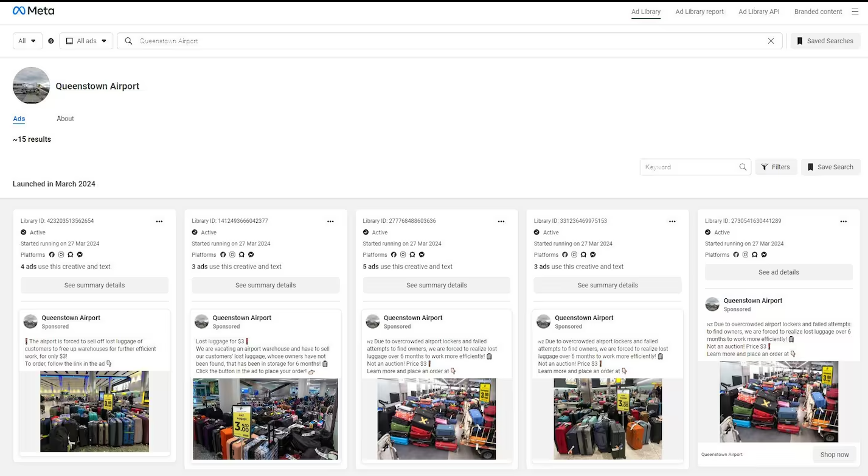Open the three-dot menu for ad 277768488603636
This screenshot has width=868, height=476.
[x=501, y=222]
